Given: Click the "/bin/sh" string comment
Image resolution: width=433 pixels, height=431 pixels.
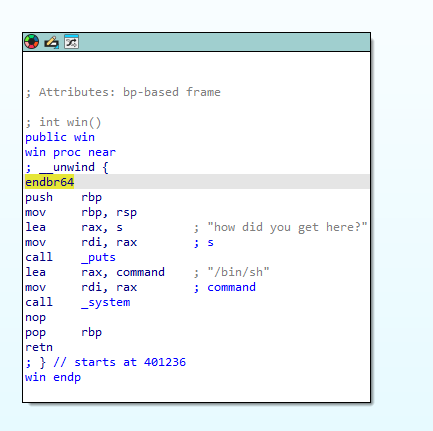Looking at the screenshot, I should [x=238, y=272].
